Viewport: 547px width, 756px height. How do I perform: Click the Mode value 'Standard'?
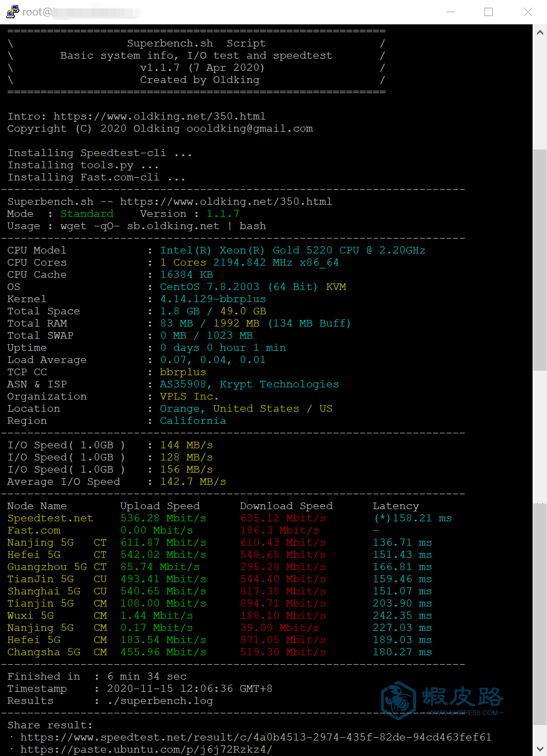coord(87,214)
